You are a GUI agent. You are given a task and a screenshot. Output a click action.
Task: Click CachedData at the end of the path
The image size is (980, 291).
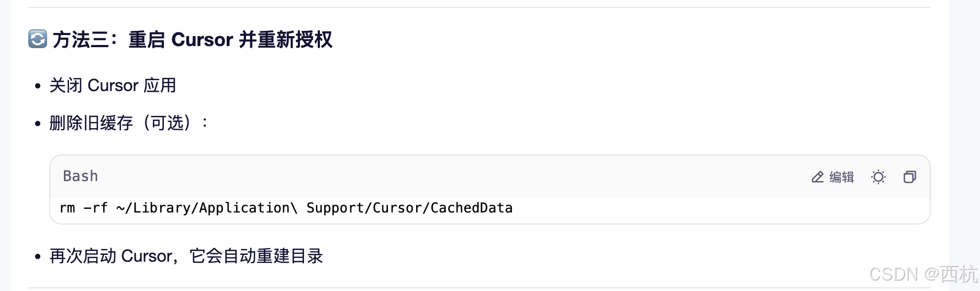click(x=471, y=208)
